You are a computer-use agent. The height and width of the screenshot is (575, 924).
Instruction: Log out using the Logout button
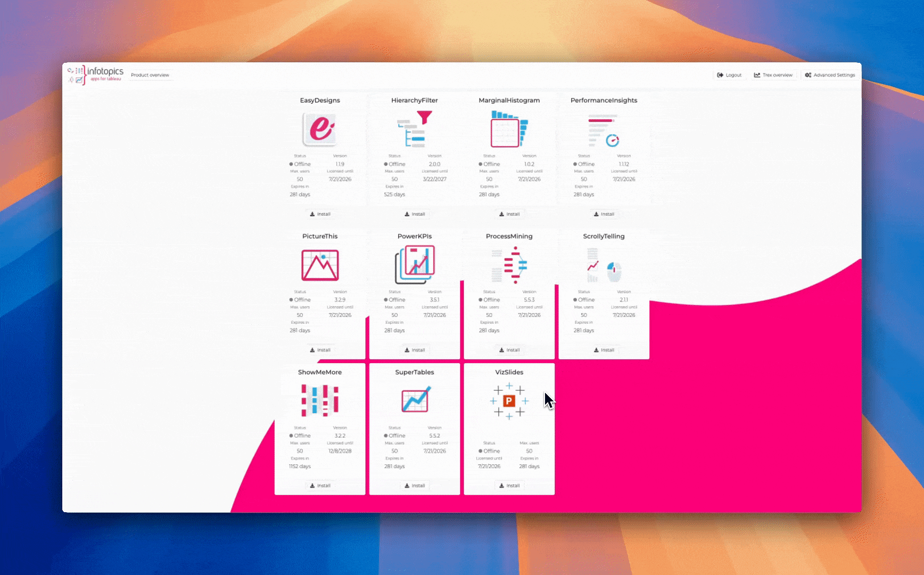[x=729, y=75]
